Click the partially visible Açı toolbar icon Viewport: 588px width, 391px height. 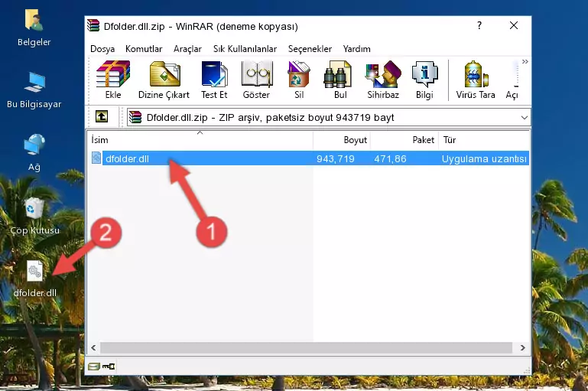tap(512, 80)
